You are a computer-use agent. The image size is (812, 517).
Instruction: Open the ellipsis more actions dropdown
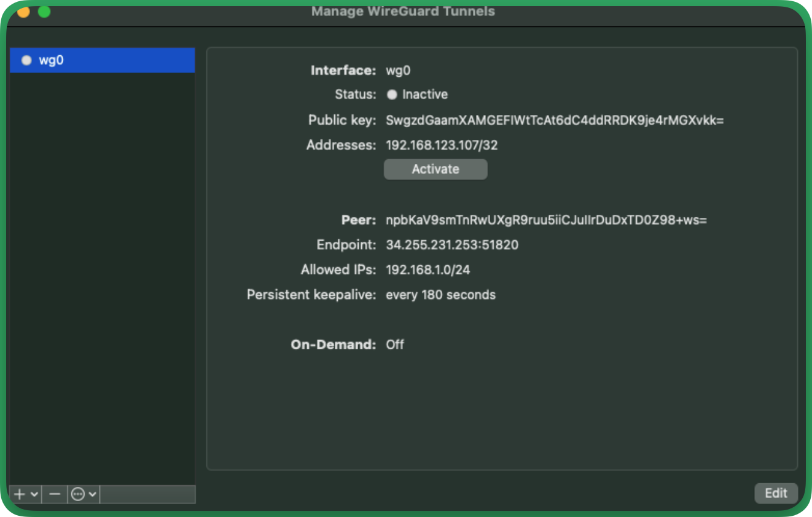tap(84, 494)
